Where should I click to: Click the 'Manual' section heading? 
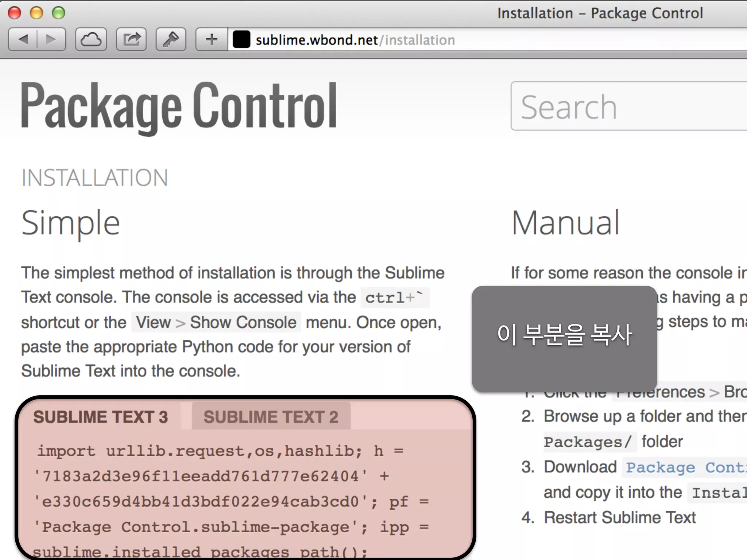pyautogui.click(x=566, y=222)
